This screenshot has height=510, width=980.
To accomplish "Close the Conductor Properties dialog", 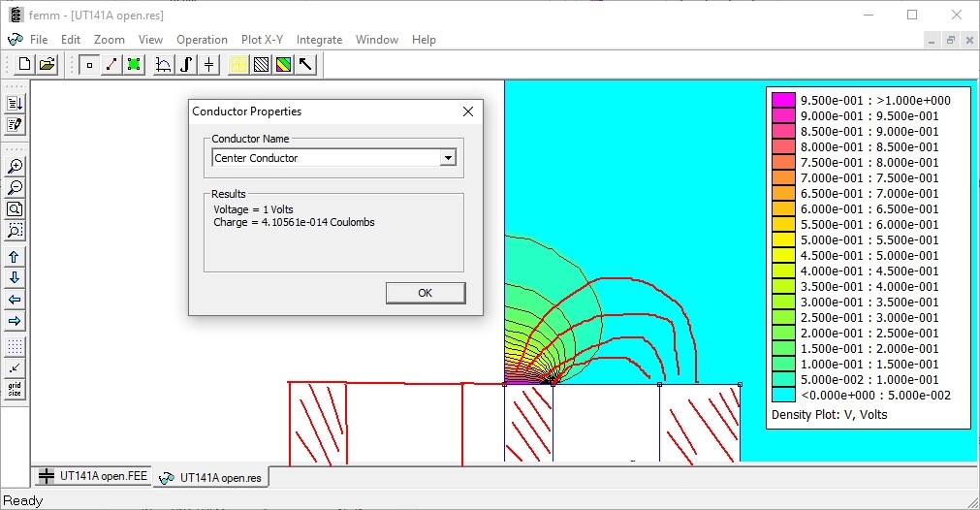I will [468, 112].
